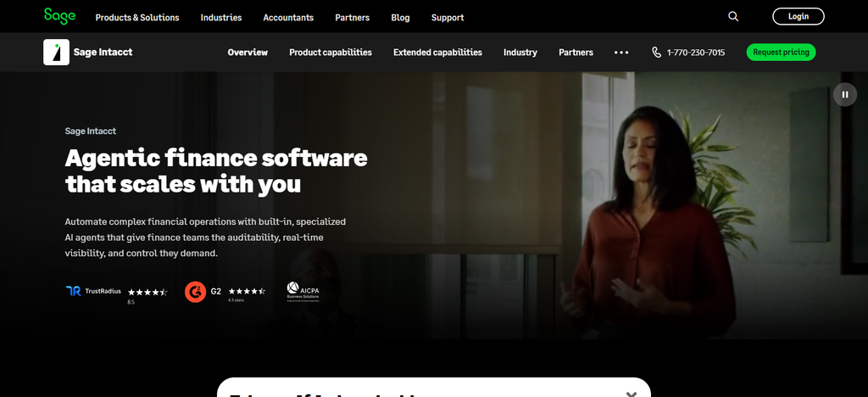Open the Product capabilities tab

point(331,53)
